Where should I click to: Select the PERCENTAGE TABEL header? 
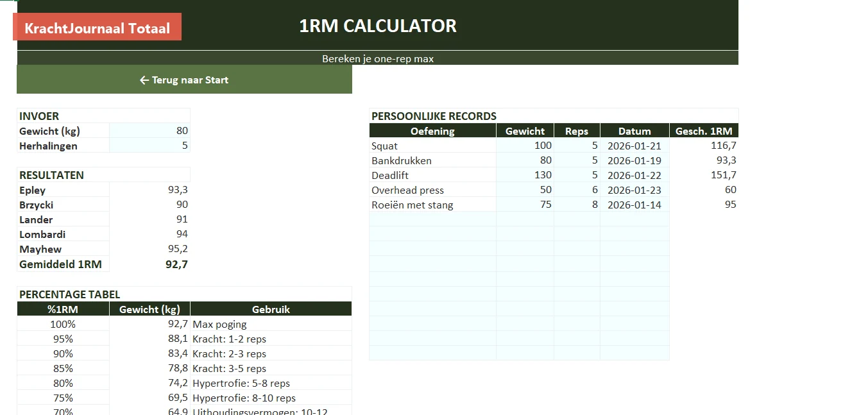tap(184, 294)
